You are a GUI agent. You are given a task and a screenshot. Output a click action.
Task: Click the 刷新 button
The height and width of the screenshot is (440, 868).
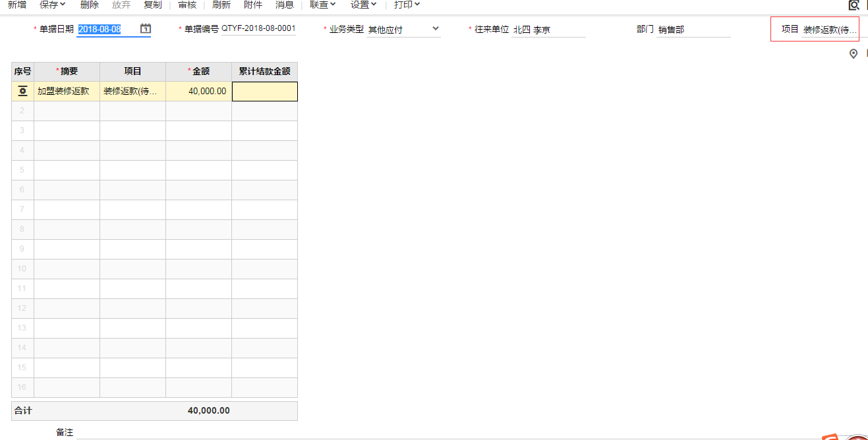point(221,5)
